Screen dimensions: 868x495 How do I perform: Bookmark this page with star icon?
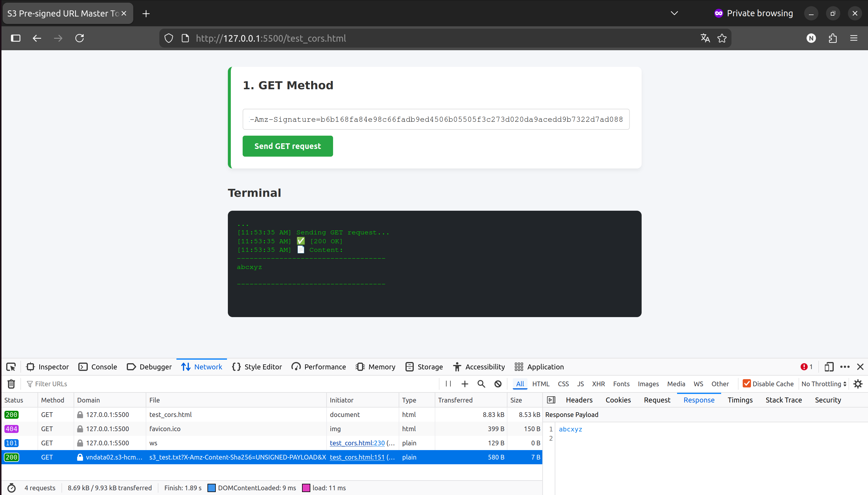point(722,38)
